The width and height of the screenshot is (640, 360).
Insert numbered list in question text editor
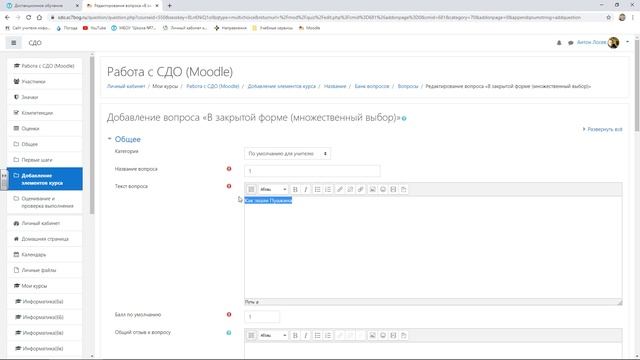328,189
